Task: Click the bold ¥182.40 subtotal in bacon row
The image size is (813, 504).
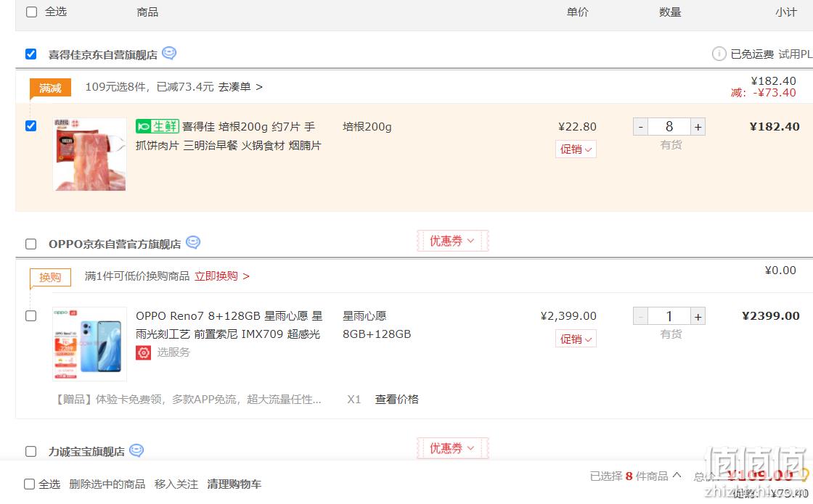Action: tap(775, 127)
